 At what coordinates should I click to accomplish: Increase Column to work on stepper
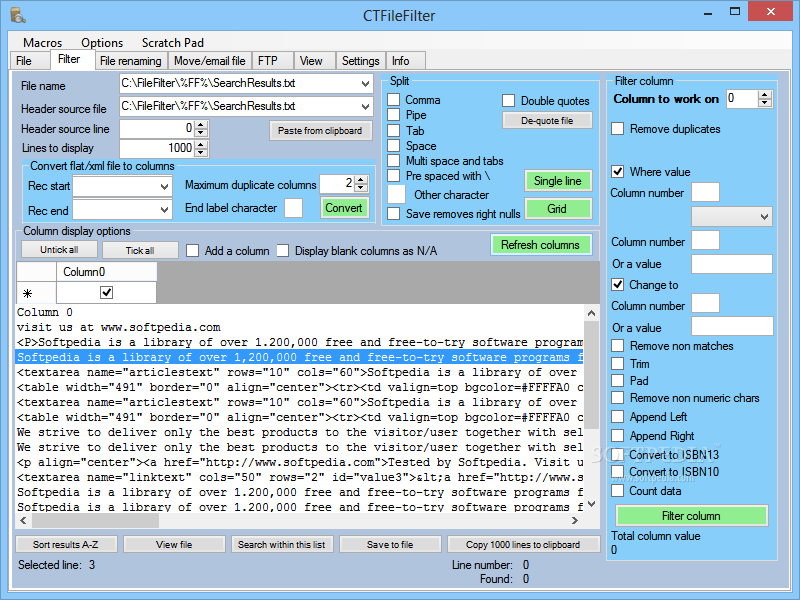tap(764, 95)
